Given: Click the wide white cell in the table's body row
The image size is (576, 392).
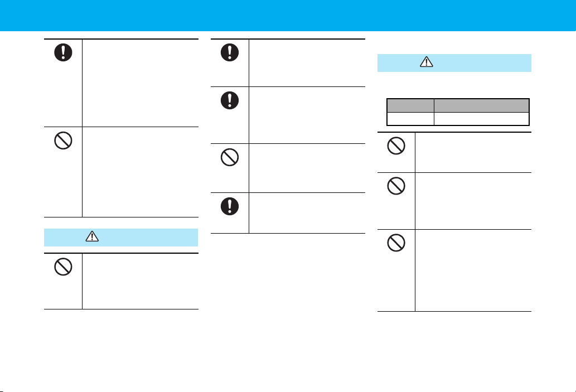Looking at the screenshot, I should [482, 119].
